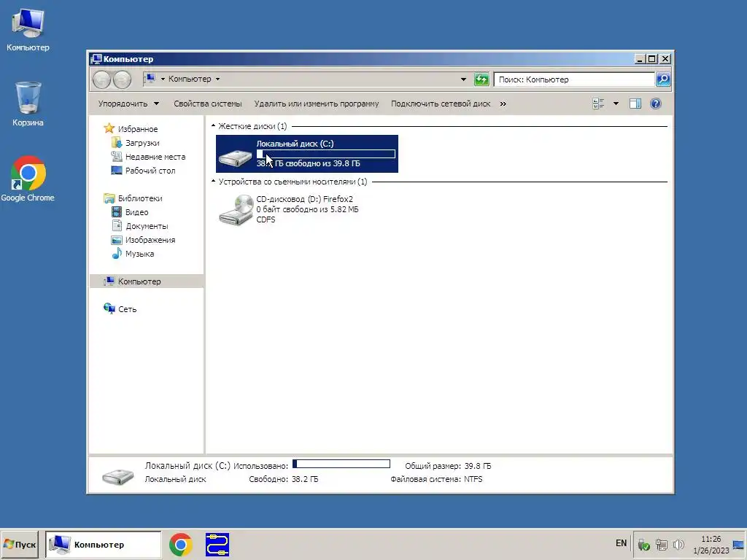Open Explorer help question mark icon
The height and width of the screenshot is (560, 747).
click(656, 104)
